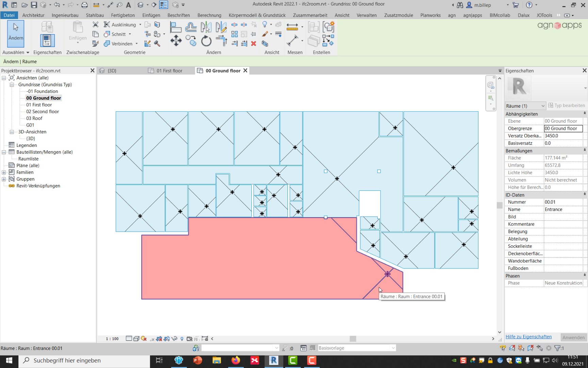Open the Architektur ribbon tab

click(33, 15)
